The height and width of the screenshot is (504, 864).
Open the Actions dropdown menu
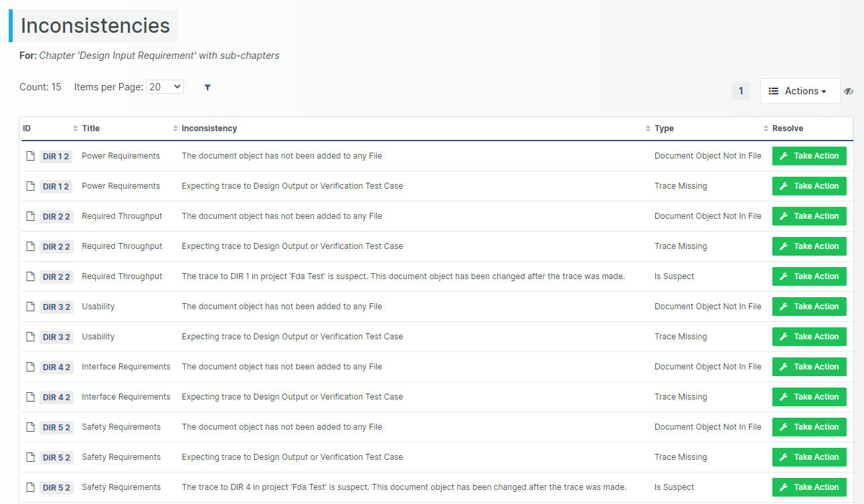click(x=800, y=91)
